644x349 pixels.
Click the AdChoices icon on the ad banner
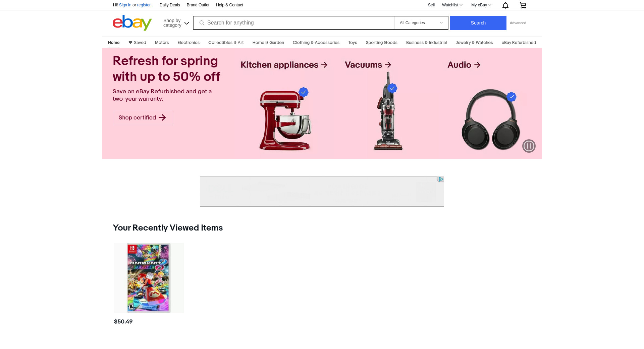(x=440, y=180)
